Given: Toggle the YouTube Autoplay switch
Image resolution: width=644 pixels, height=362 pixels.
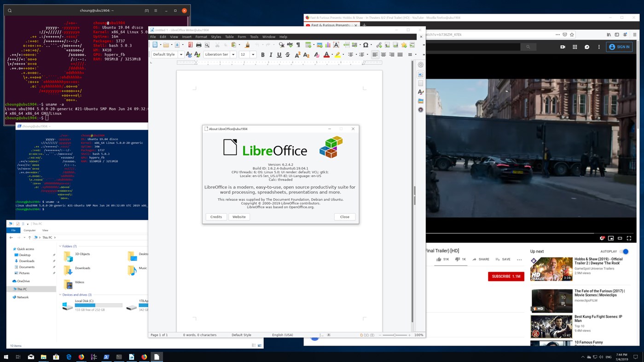Looking at the screenshot, I should click(624, 252).
